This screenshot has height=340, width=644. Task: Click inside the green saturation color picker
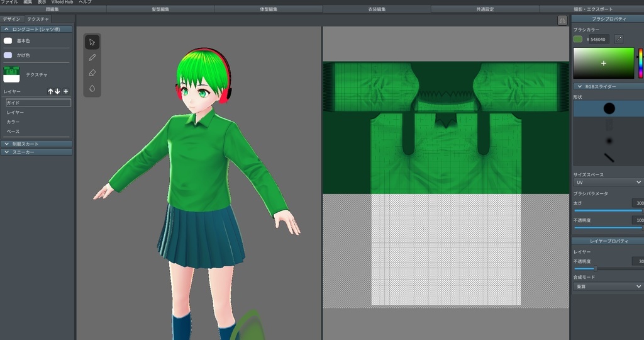603,64
